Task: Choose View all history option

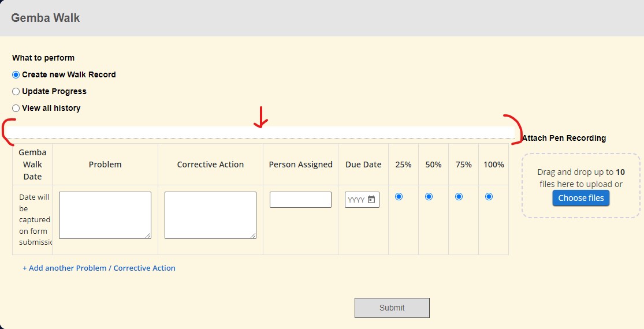Action: tap(16, 108)
